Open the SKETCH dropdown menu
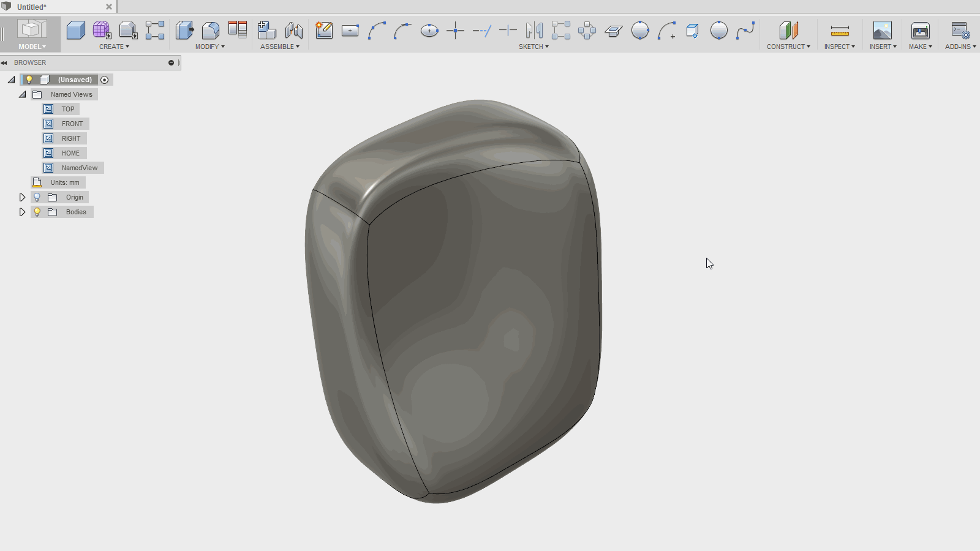 [x=533, y=47]
